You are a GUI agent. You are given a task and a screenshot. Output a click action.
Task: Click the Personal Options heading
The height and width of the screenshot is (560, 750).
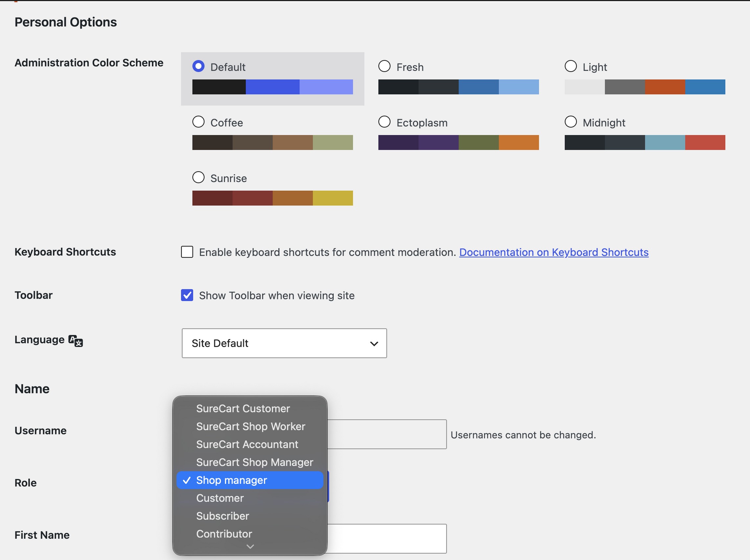tap(66, 22)
